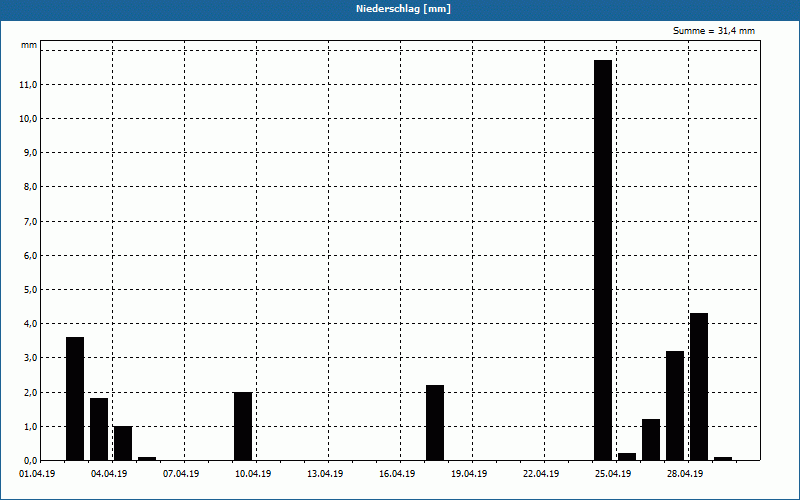Select the date label '07.04.19'
Screen dimensions: 800x500
pyautogui.click(x=181, y=474)
